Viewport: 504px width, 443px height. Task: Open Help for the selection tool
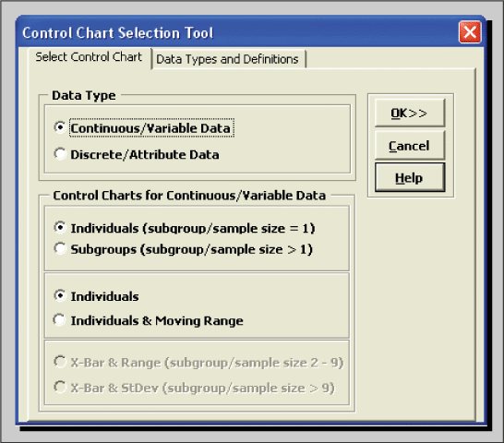click(410, 177)
